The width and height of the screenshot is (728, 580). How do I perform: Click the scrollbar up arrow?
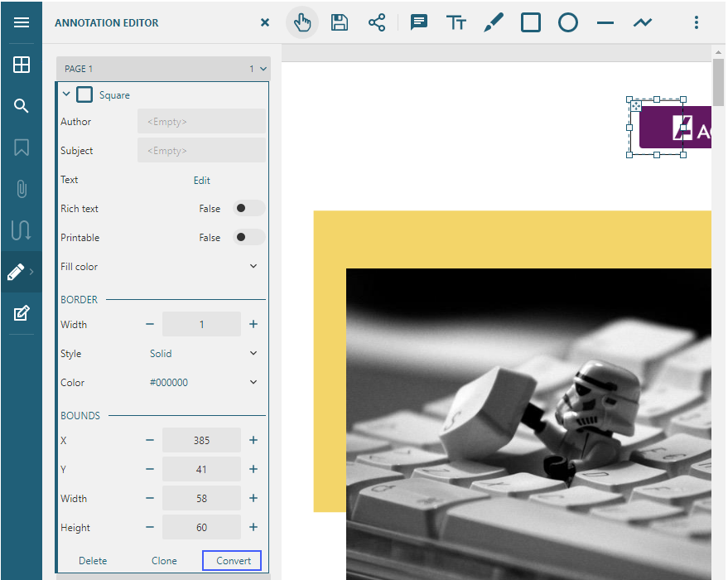click(718, 52)
